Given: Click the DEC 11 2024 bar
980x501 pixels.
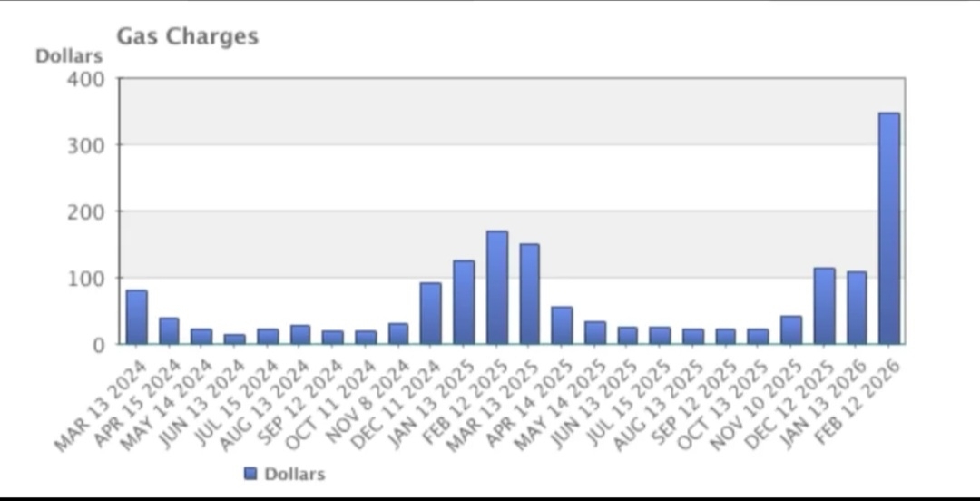Looking at the screenshot, I should pyautogui.click(x=430, y=313).
